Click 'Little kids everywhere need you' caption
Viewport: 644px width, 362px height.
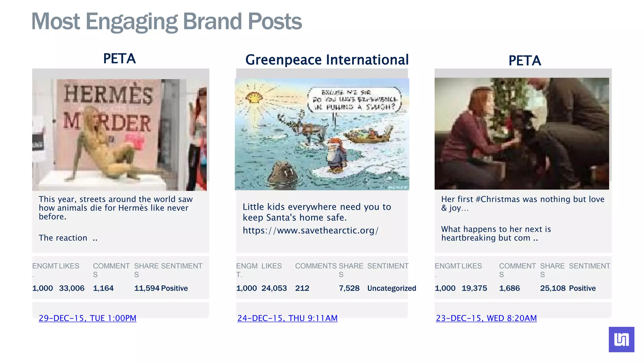click(317, 212)
